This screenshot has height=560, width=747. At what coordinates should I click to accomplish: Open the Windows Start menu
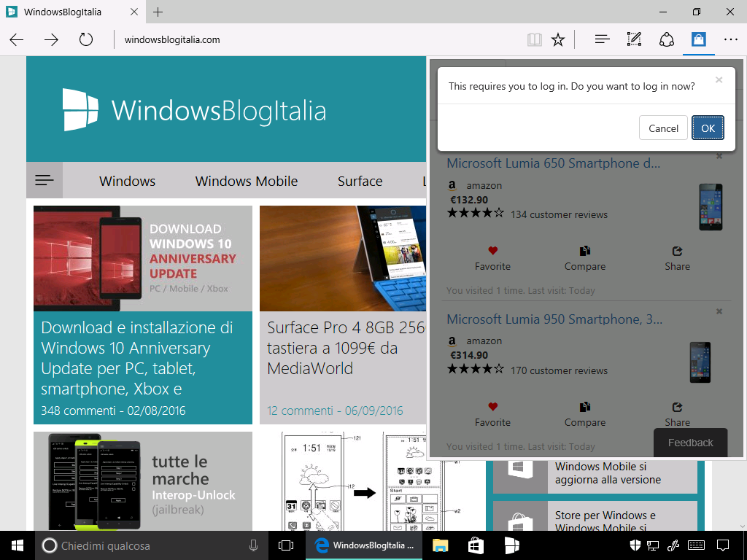[18, 545]
